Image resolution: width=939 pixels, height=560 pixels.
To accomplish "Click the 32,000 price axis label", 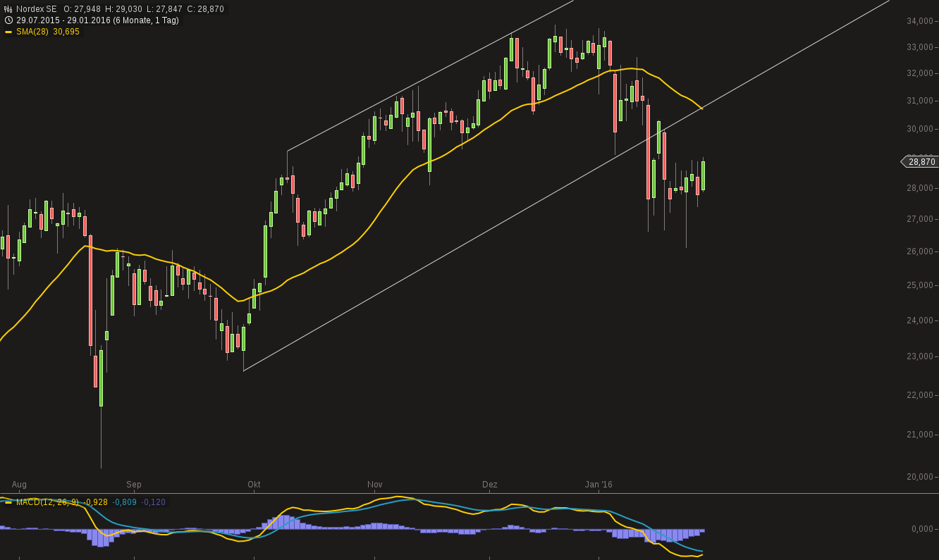I will pos(920,73).
